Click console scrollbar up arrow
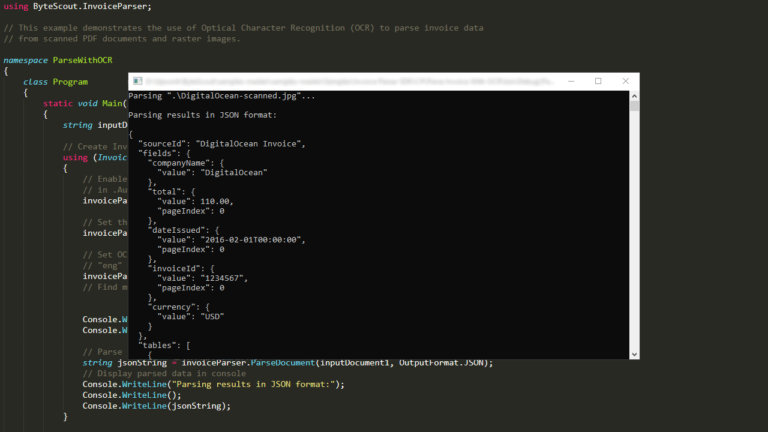Viewport: 768px width, 432px height. [x=634, y=96]
